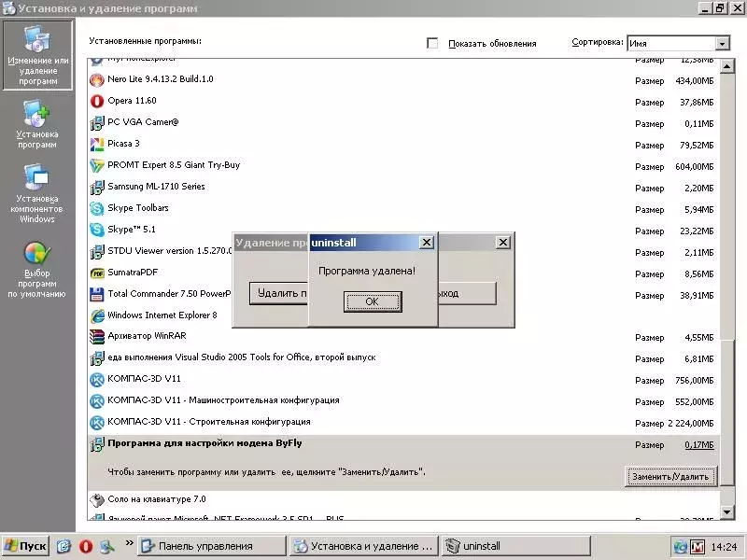Click the Windows Internet Explorer 8 icon
747x560 pixels.
coord(97,315)
